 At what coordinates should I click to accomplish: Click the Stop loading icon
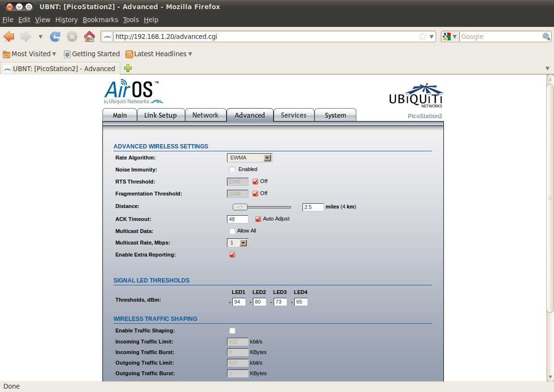72,37
